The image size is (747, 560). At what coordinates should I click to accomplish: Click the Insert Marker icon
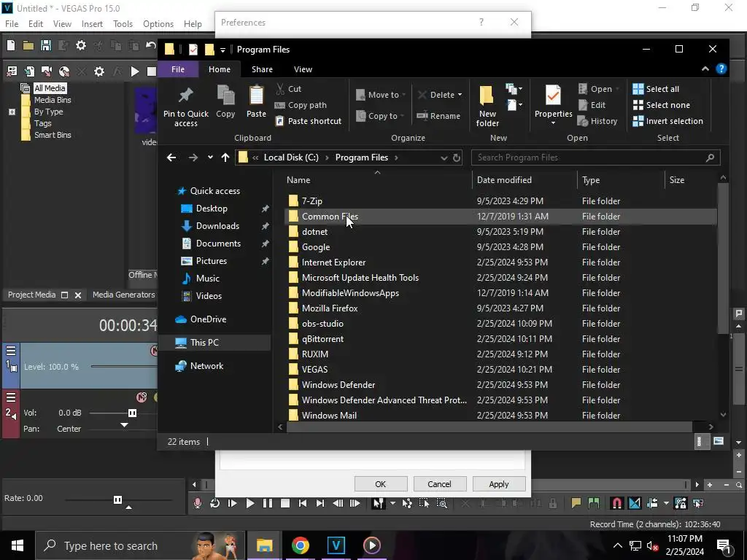point(576,503)
